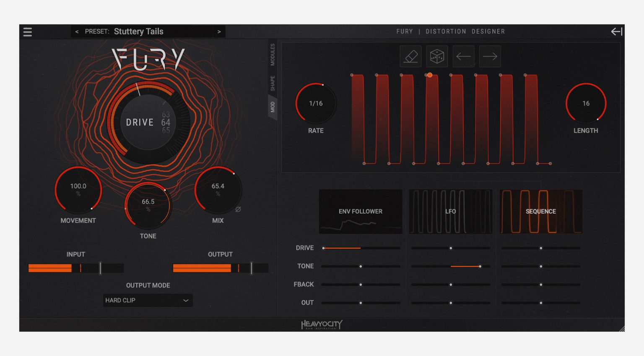This screenshot has height=356, width=644.
Task: Open the HARD CLIP output mode dropdown
Action: pos(148,300)
